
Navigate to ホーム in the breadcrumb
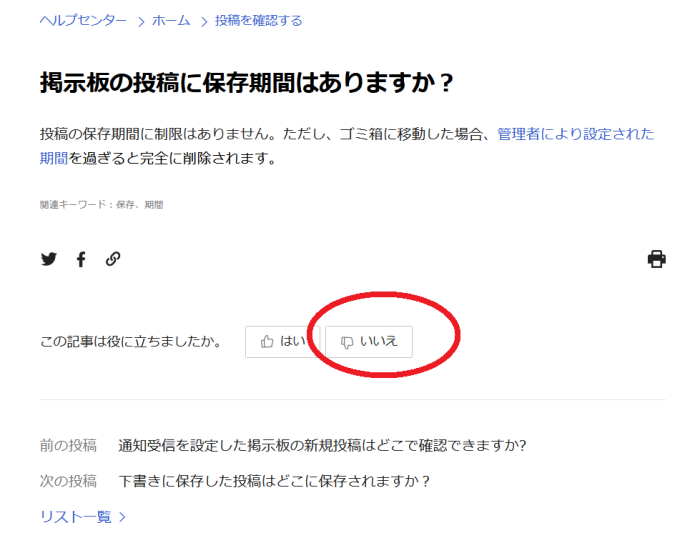(171, 21)
